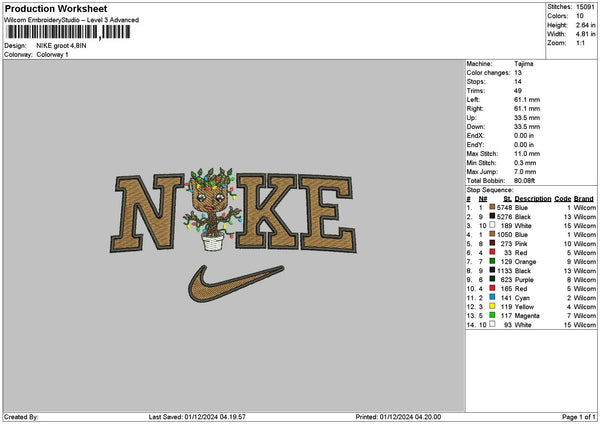Viewport: 600px width, 424px height.
Task: Click the 'Code' column header
Action: pos(562,199)
